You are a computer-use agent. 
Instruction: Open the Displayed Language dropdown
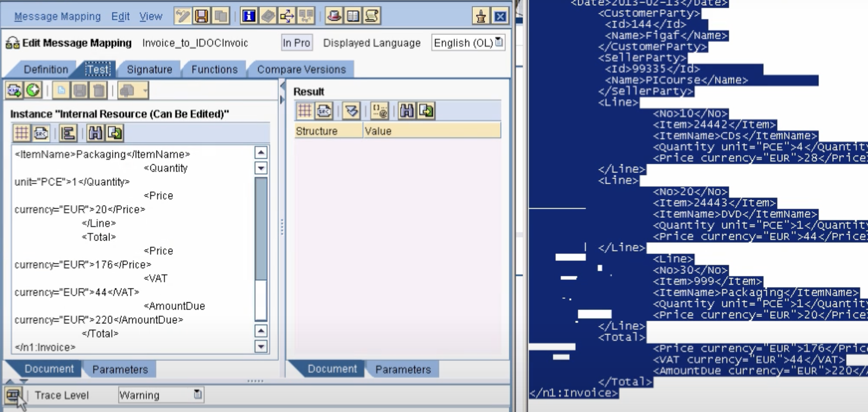point(499,42)
